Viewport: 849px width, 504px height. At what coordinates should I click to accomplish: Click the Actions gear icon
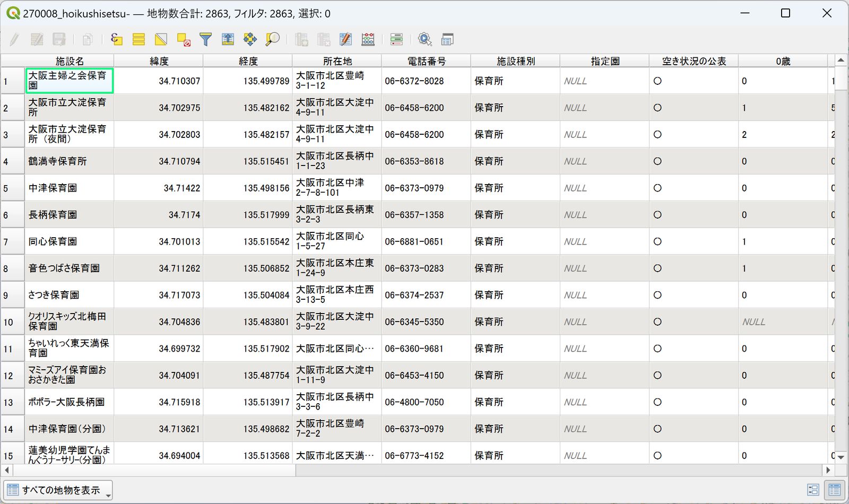pos(425,39)
